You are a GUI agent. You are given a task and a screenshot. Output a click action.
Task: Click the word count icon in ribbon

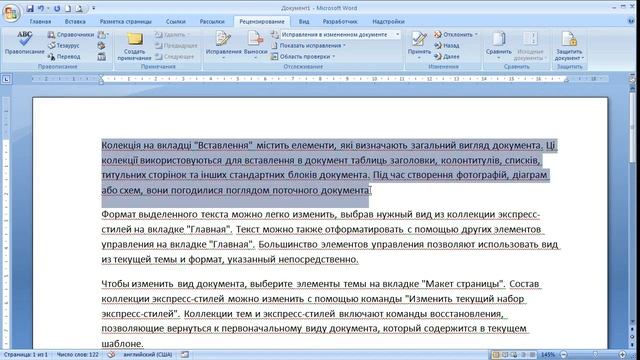[102, 57]
